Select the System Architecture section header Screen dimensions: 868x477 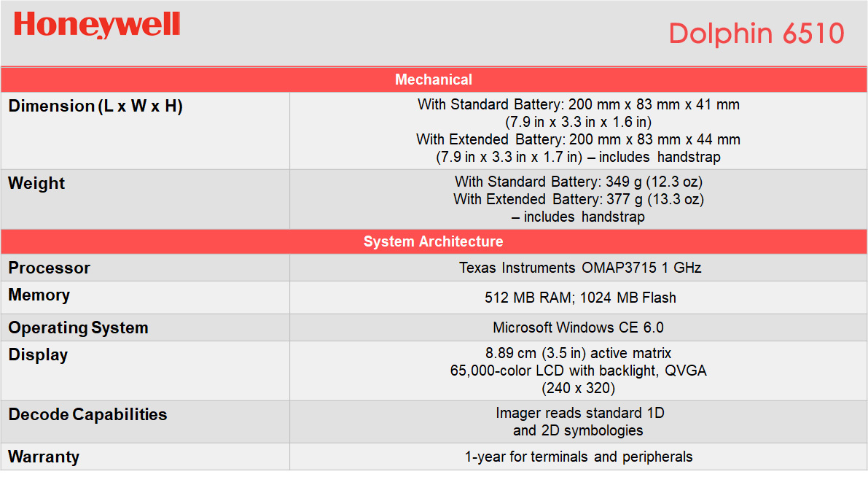[434, 241]
